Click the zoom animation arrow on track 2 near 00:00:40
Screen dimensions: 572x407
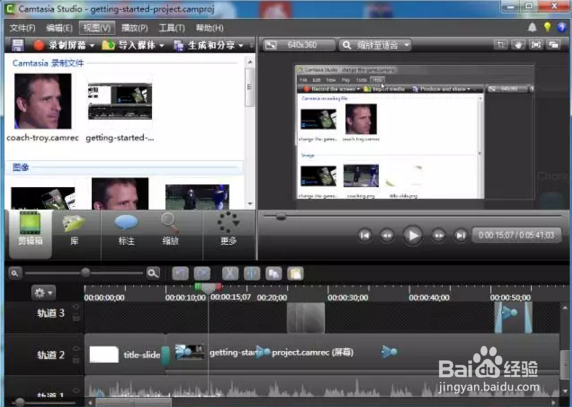(x=389, y=352)
